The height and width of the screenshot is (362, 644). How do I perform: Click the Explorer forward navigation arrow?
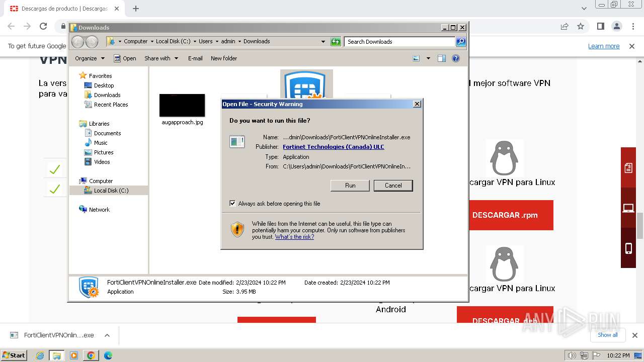pos(92,42)
